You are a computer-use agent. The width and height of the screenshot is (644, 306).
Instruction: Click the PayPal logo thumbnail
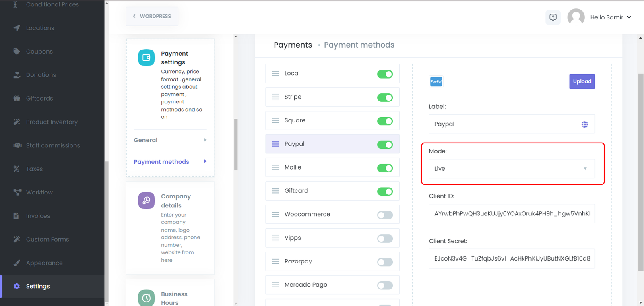pos(436,81)
